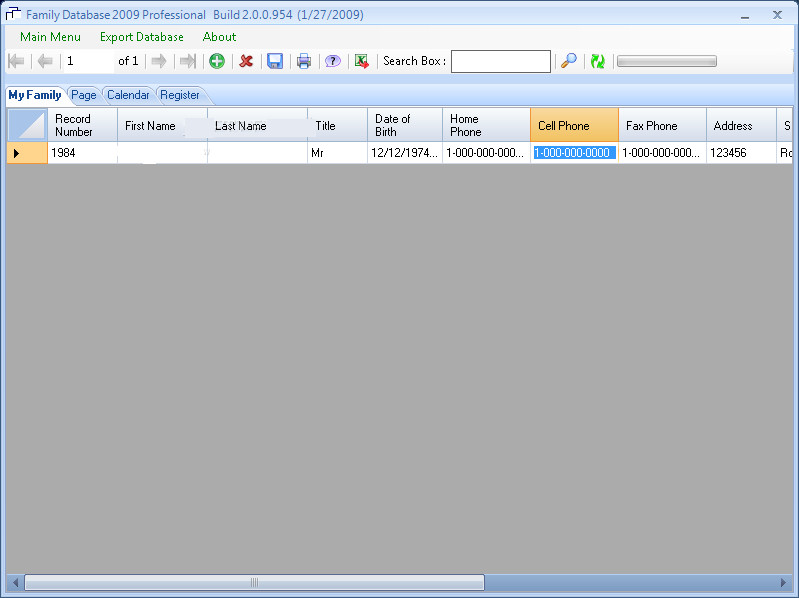
Task: Click the Cell Phone column header
Action: pos(574,125)
